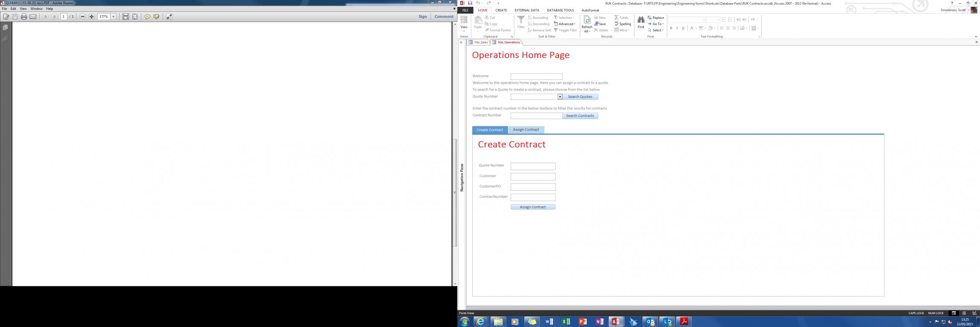Click the Customer field in Create Contract

(x=533, y=177)
